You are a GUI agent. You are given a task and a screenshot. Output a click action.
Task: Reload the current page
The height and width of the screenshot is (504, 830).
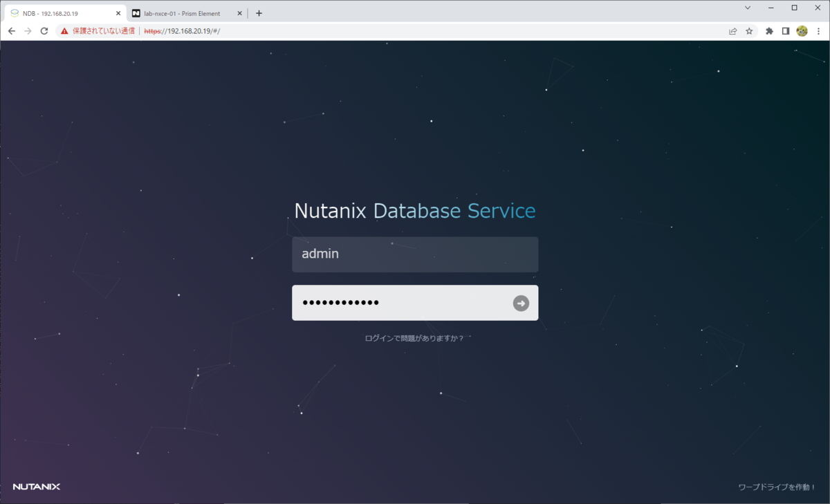[x=45, y=31]
